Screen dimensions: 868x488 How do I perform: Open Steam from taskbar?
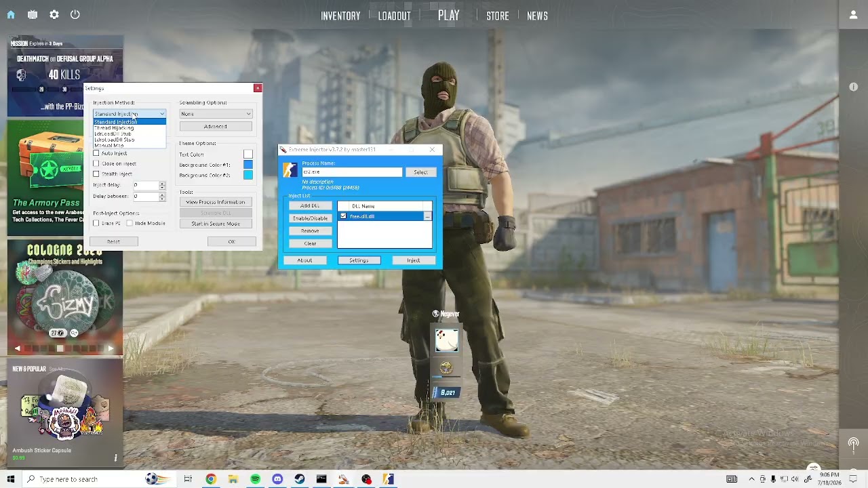pyautogui.click(x=300, y=479)
